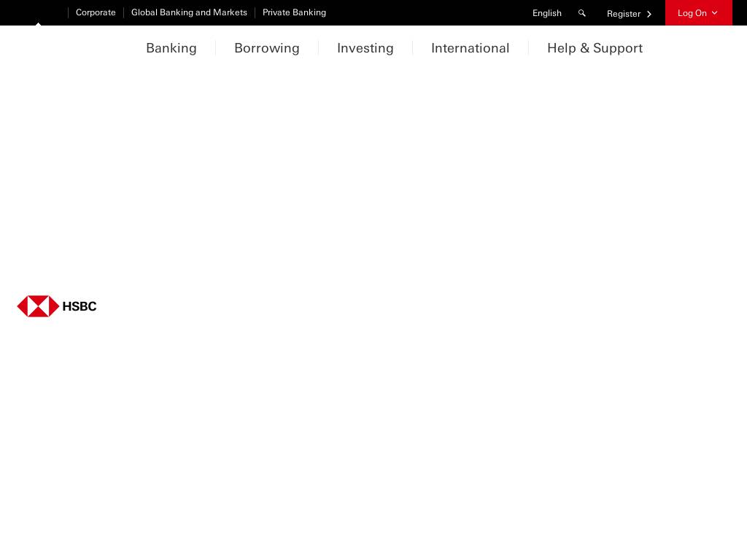
Task: Click the arrow icon next to Register
Action: (x=649, y=14)
